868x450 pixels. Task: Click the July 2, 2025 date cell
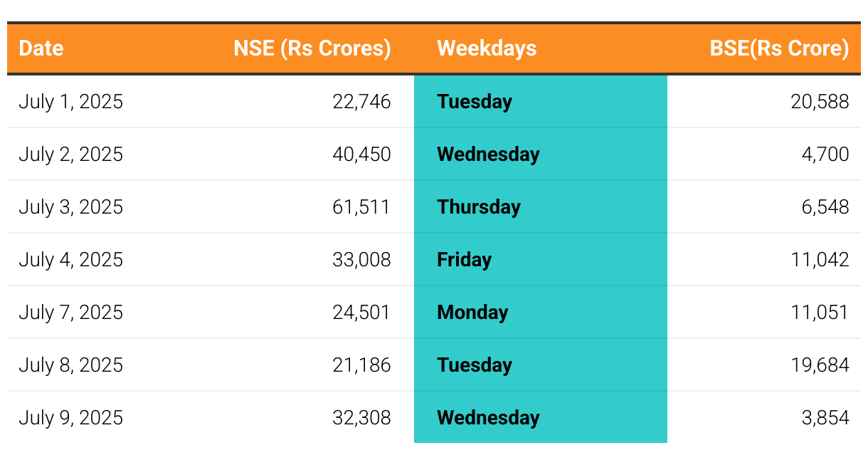coord(70,155)
